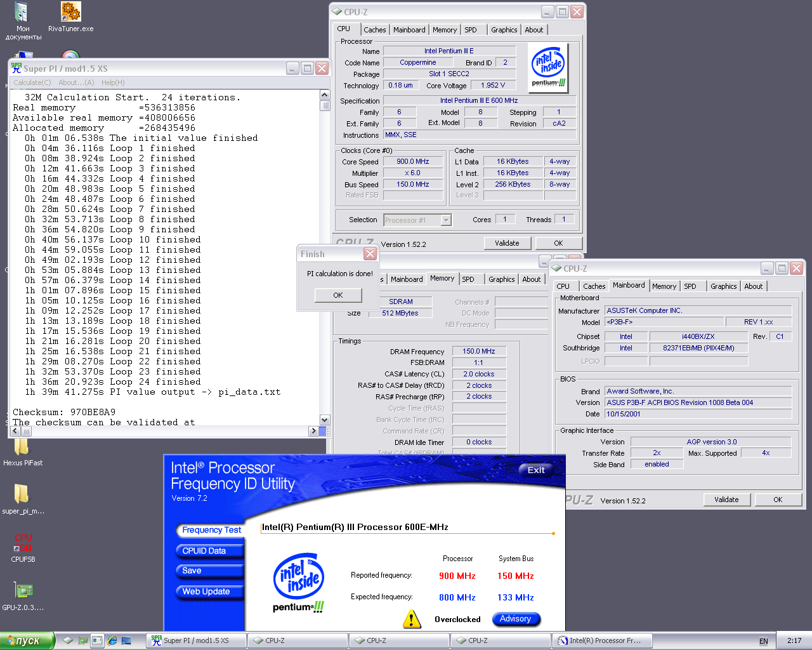Select the super_pi_m... folder on desktop
The image size is (812, 650).
23,499
